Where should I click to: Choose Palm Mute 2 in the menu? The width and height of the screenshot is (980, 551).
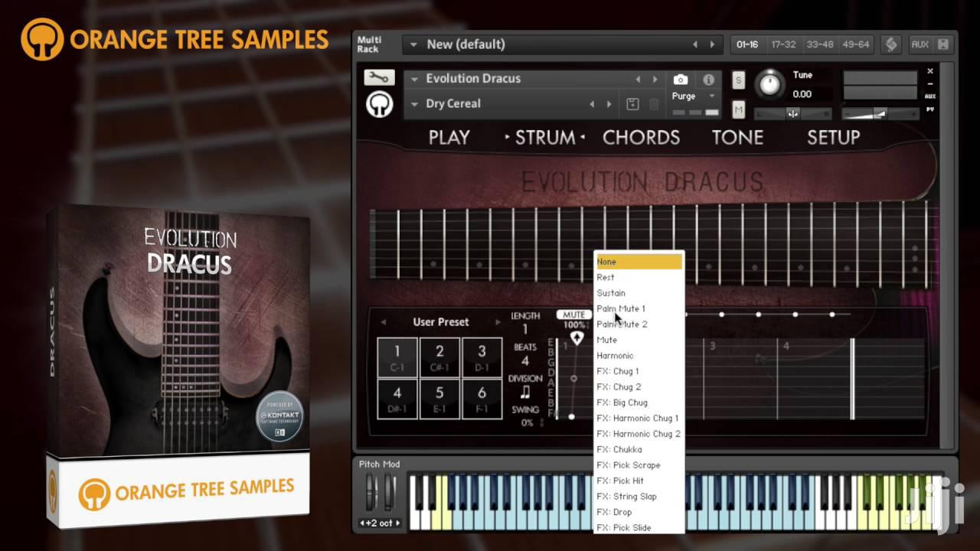[639, 324]
